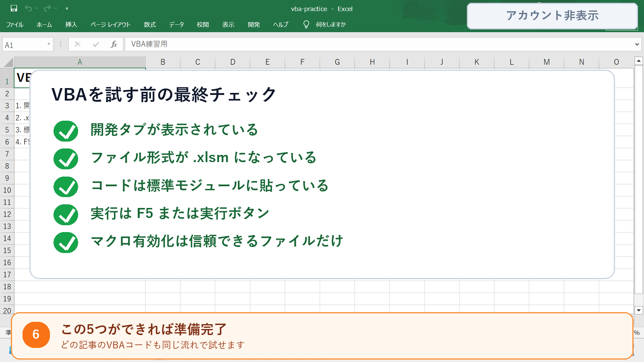Select column L header
Screen dimensions: 644x362
(512, 62)
